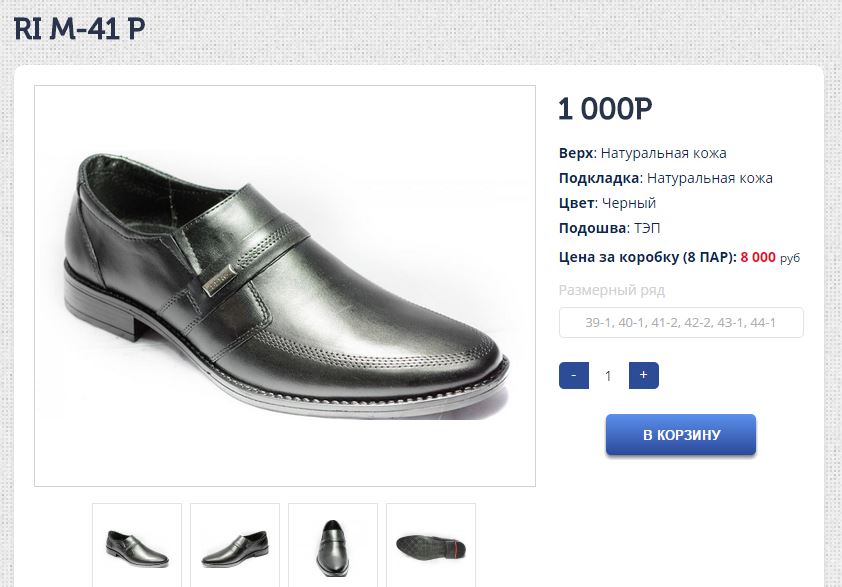Increase quantity with the plus button
Image resolution: width=842 pixels, height=587 pixels.
tap(643, 376)
